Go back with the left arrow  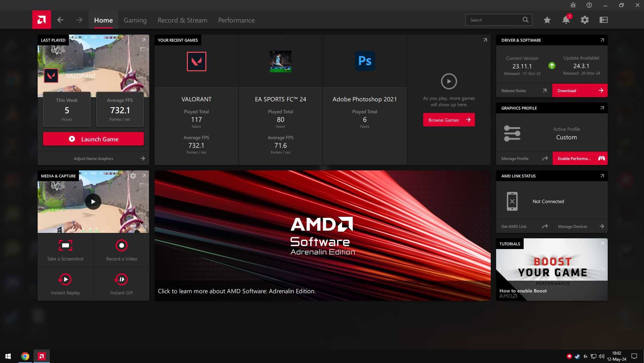(60, 20)
